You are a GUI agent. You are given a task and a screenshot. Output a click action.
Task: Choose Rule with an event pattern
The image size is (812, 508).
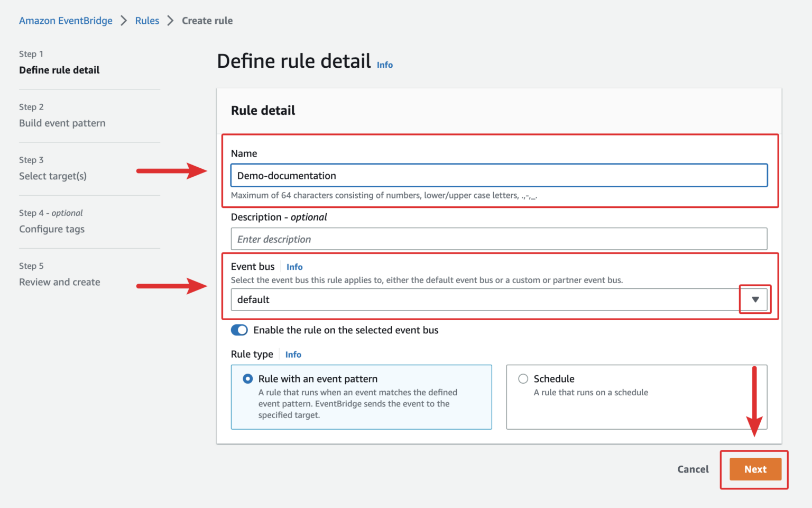(x=247, y=378)
